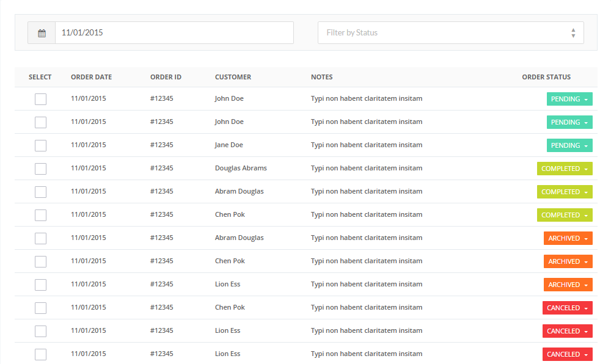Click the Customer column header
Screen dimensions: 611x364
coord(233,77)
